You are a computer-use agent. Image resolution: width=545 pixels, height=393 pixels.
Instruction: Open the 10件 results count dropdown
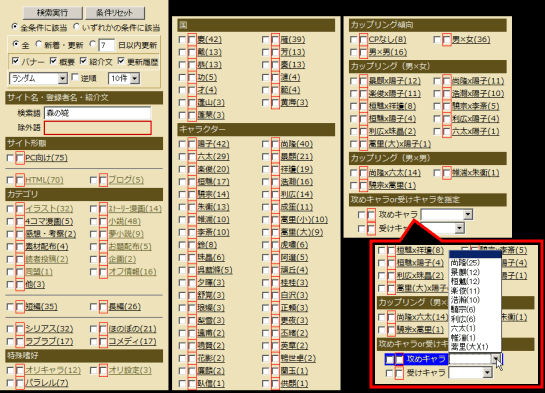(x=124, y=79)
